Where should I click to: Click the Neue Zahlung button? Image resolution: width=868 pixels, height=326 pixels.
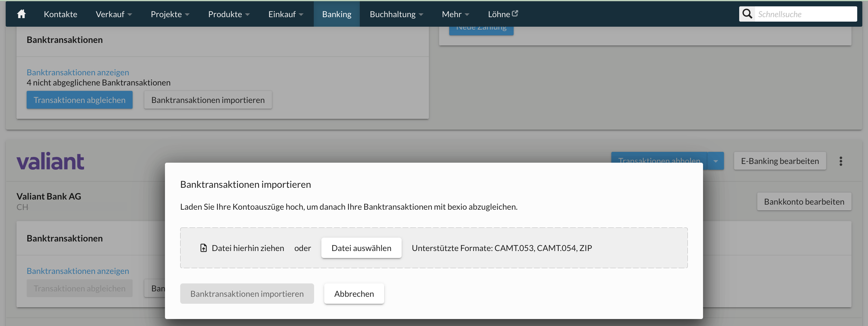(481, 31)
